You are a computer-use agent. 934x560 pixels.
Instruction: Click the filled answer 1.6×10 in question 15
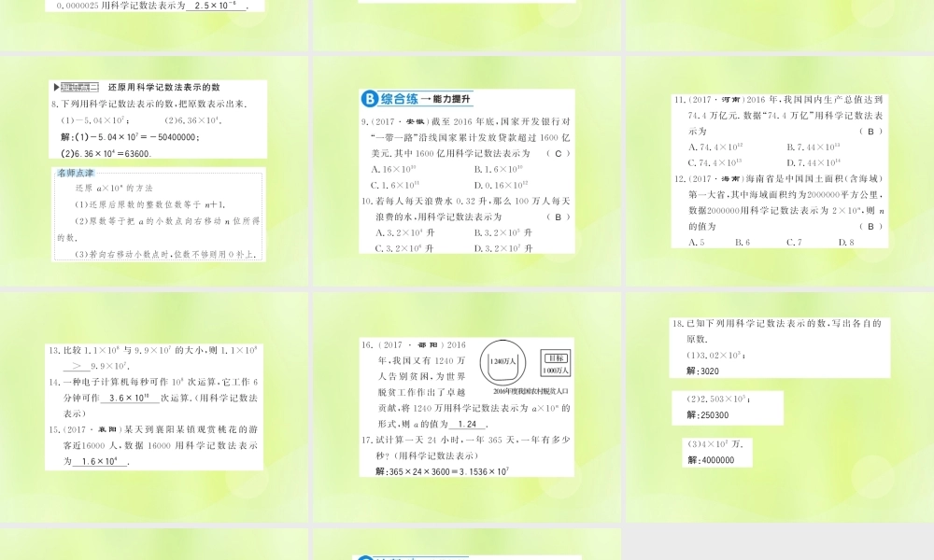[x=100, y=461]
